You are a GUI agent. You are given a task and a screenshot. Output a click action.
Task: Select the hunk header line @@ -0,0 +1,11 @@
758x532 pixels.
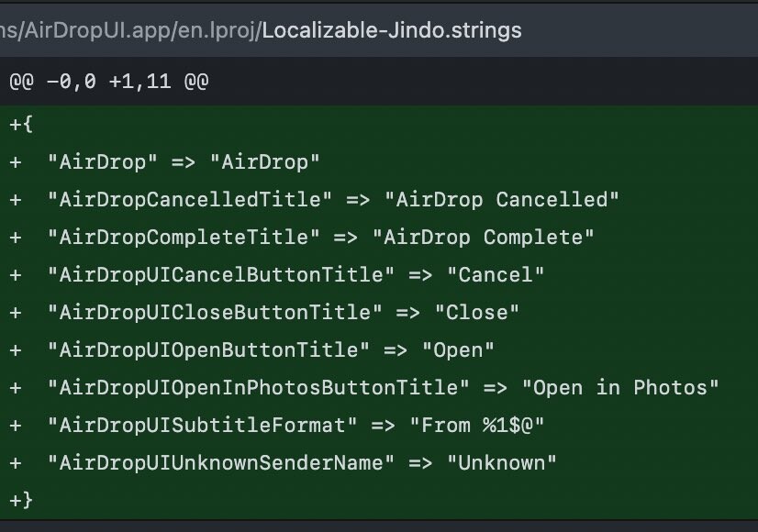[x=109, y=82]
